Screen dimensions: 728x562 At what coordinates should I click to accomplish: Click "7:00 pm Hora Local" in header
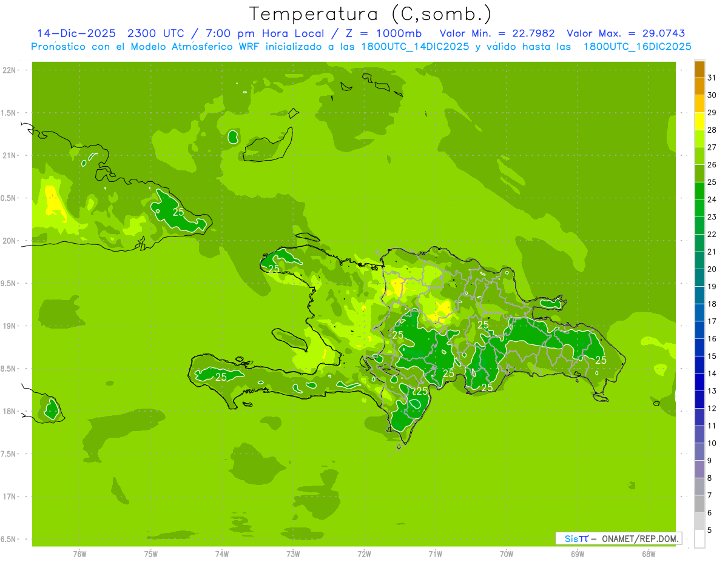[x=266, y=33]
